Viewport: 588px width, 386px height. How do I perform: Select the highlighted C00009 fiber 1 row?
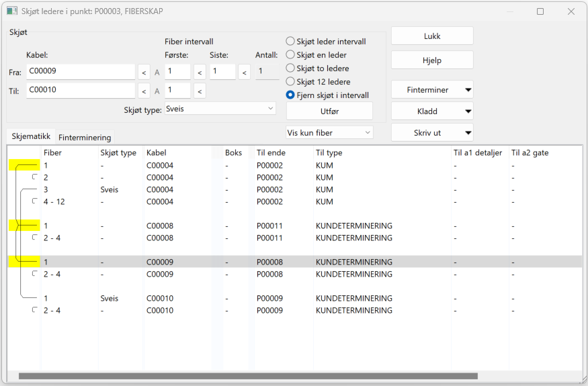coord(295,262)
